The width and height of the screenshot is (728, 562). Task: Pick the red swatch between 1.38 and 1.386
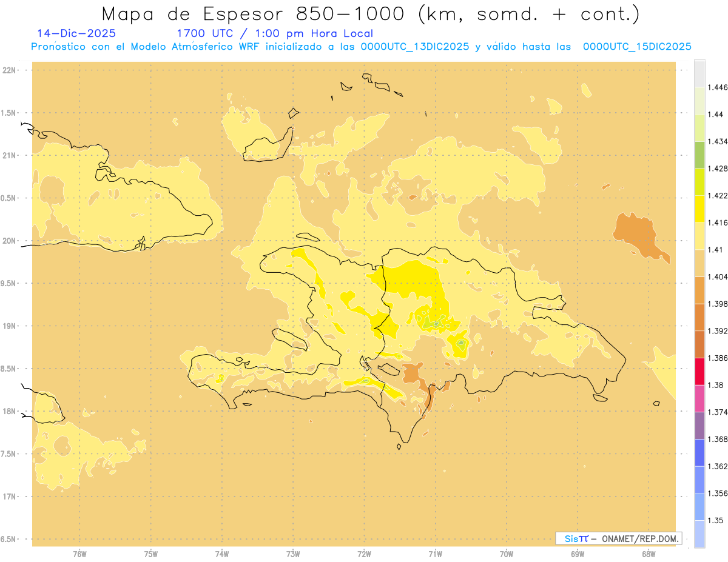pyautogui.click(x=699, y=372)
